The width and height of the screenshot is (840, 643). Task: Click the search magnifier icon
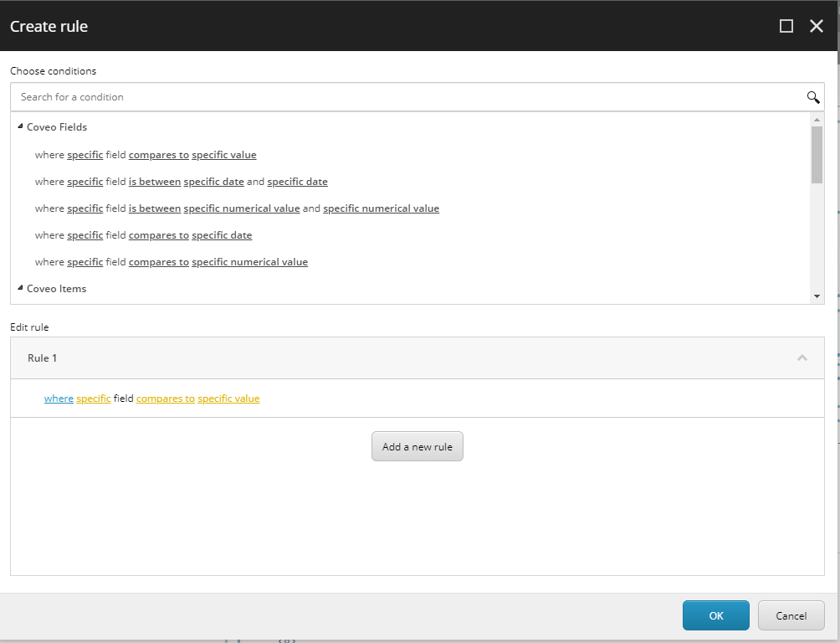click(812, 97)
